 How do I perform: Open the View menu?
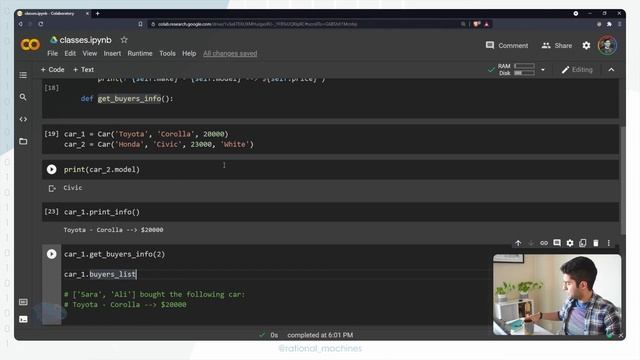[x=89, y=53]
